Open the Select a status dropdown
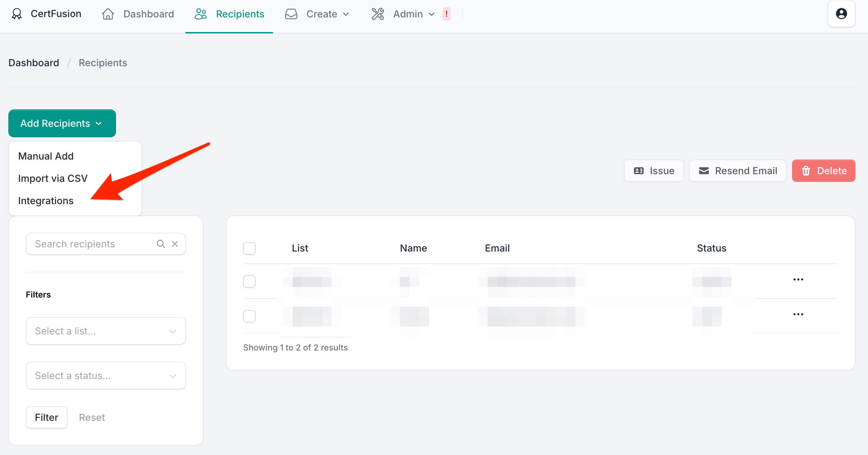868x455 pixels. [106, 376]
